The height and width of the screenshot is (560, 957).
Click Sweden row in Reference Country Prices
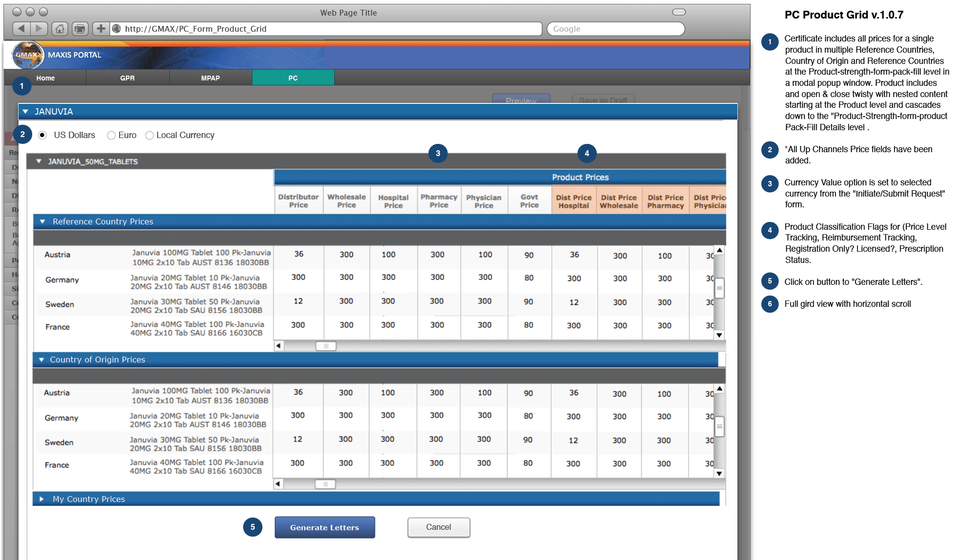click(x=374, y=305)
